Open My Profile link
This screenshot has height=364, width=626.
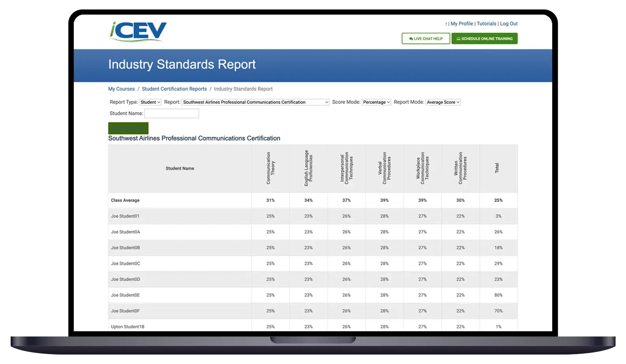click(x=462, y=24)
